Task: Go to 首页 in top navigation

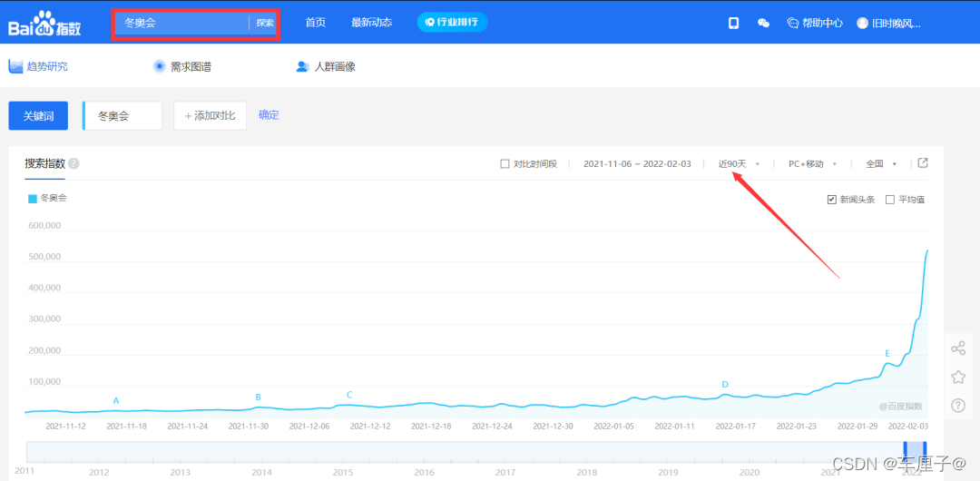Action: pos(316,23)
